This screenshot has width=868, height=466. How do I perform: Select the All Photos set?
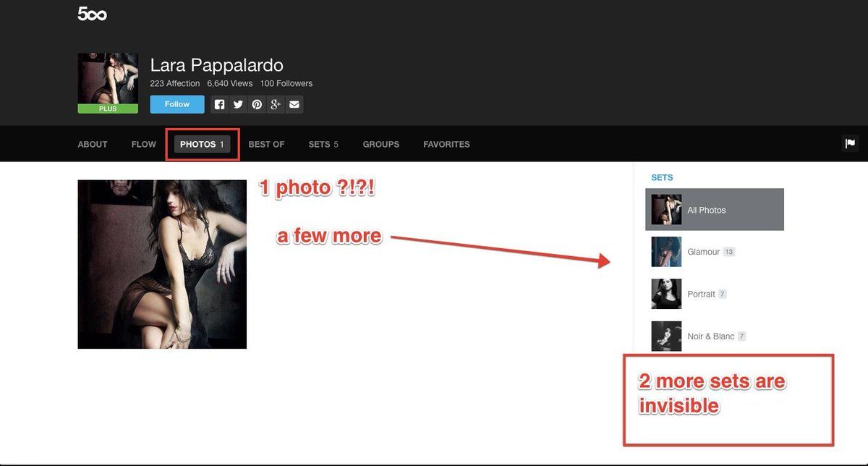point(714,210)
